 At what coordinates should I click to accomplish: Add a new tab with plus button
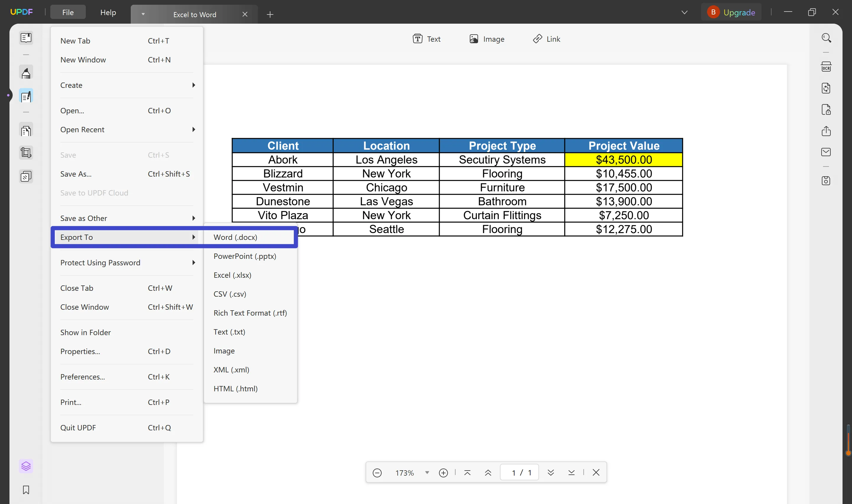pyautogui.click(x=270, y=14)
